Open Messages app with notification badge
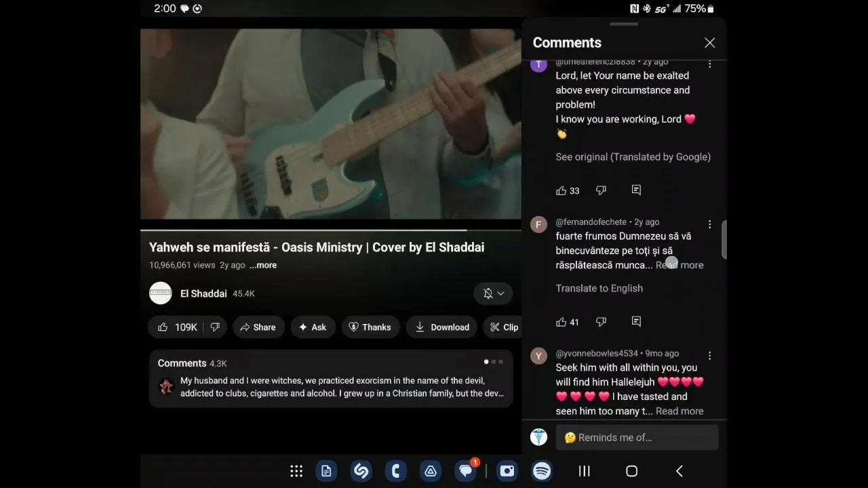Image resolution: width=868 pixels, height=488 pixels. pos(466,471)
